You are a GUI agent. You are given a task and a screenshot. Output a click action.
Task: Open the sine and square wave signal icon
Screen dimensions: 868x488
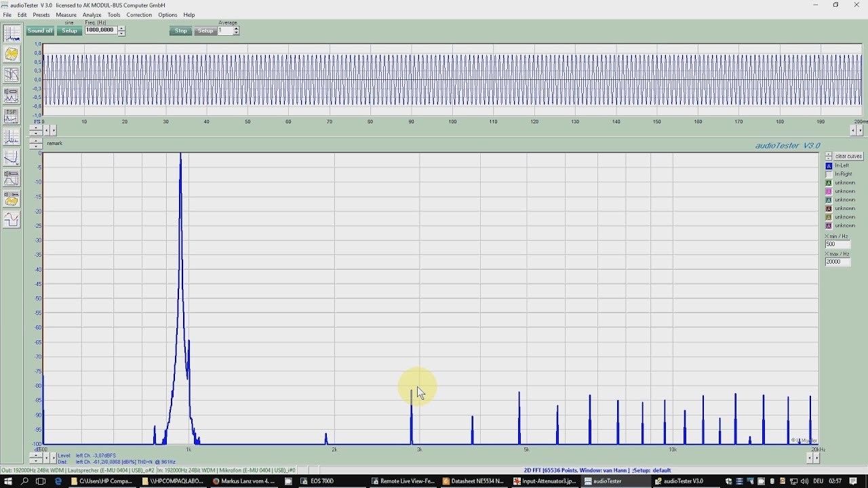12,220
